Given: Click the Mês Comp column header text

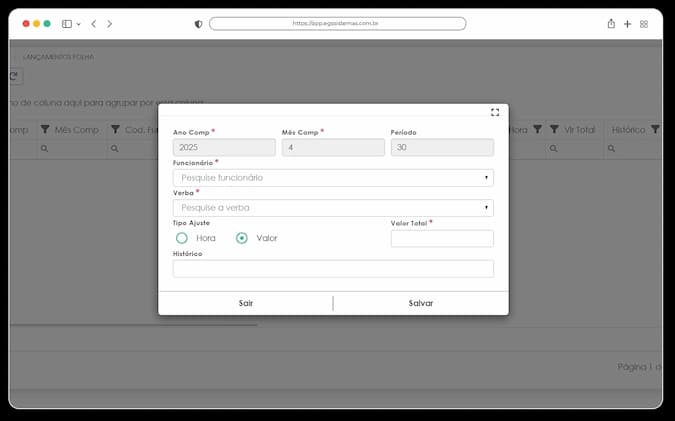Looking at the screenshot, I should 77,130.
